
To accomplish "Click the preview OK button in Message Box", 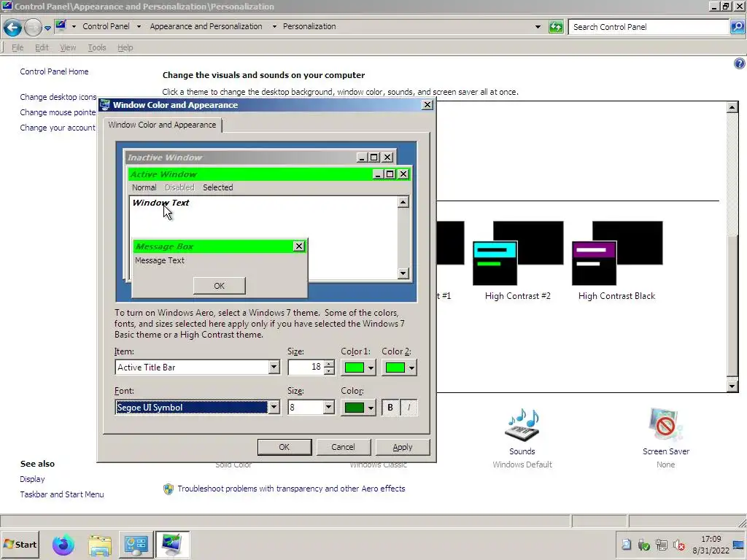I will (x=219, y=286).
